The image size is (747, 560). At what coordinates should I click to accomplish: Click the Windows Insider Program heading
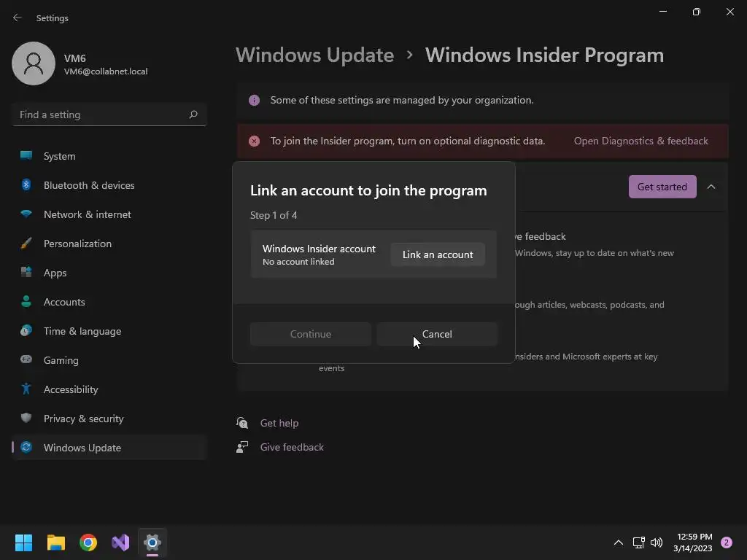pos(544,55)
